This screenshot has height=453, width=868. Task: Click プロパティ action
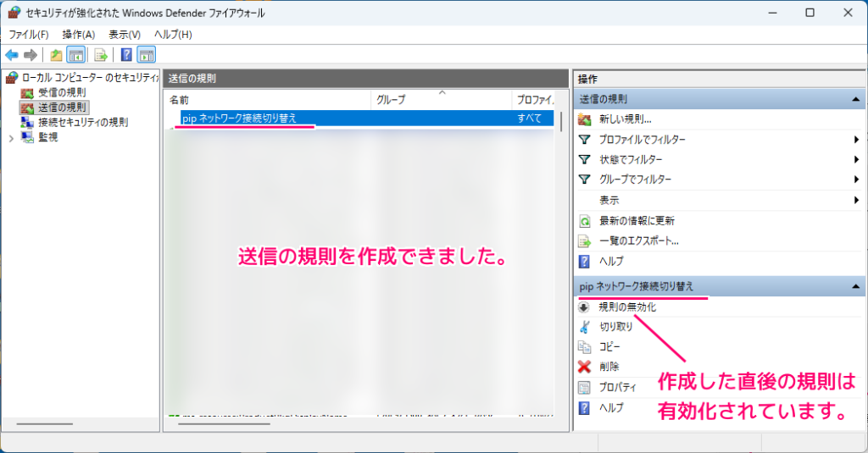617,387
